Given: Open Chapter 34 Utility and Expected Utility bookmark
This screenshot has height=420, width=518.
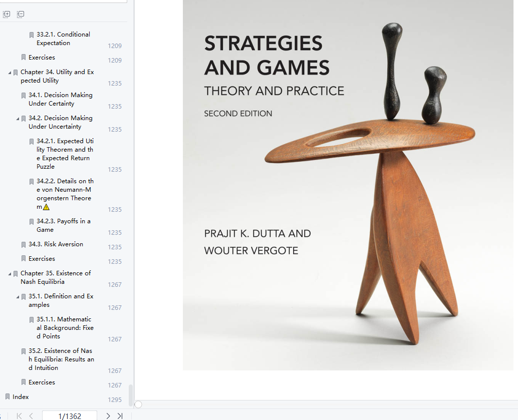Looking at the screenshot, I should point(57,76).
